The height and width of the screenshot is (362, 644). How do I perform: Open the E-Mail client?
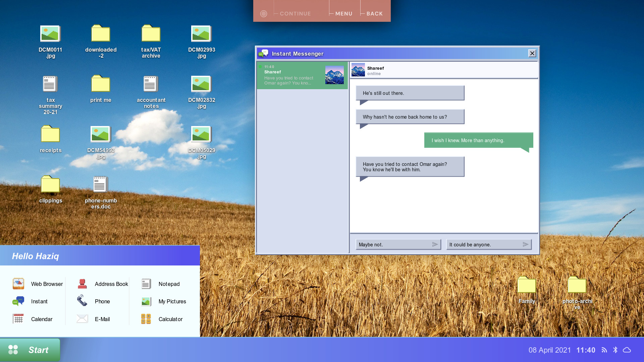[x=102, y=319]
